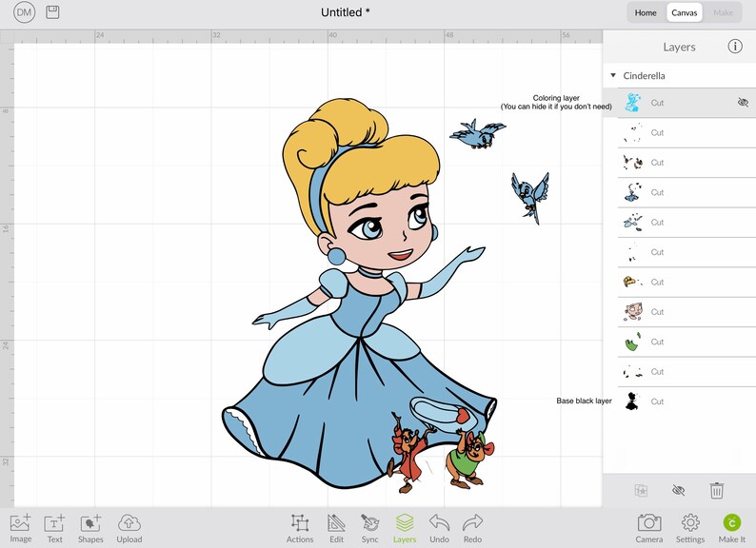756x548 pixels.
Task: Select the mouse in the green shirt
Action: (x=470, y=458)
